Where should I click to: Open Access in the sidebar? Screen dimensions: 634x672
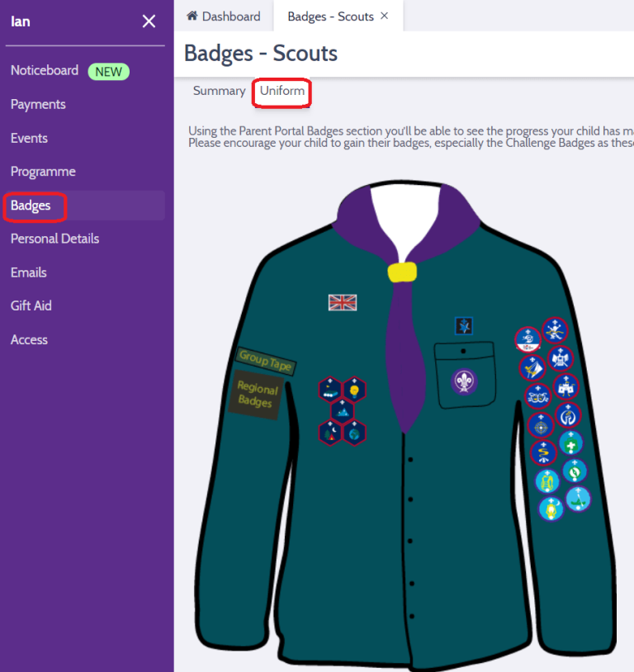[29, 340]
